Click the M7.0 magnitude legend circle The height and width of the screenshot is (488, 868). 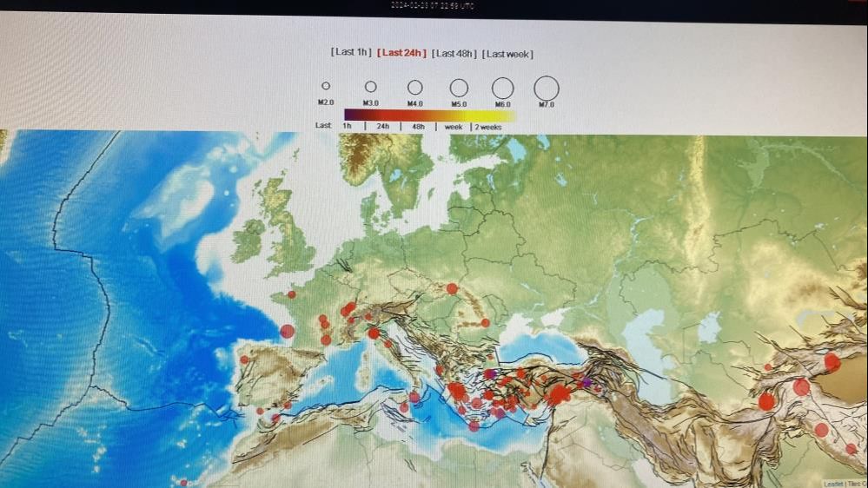(x=546, y=88)
